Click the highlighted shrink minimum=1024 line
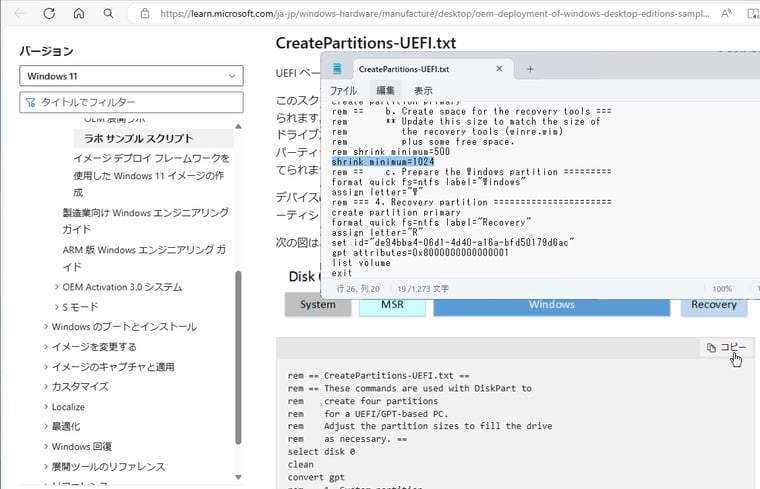The width and height of the screenshot is (760, 489). [x=383, y=161]
